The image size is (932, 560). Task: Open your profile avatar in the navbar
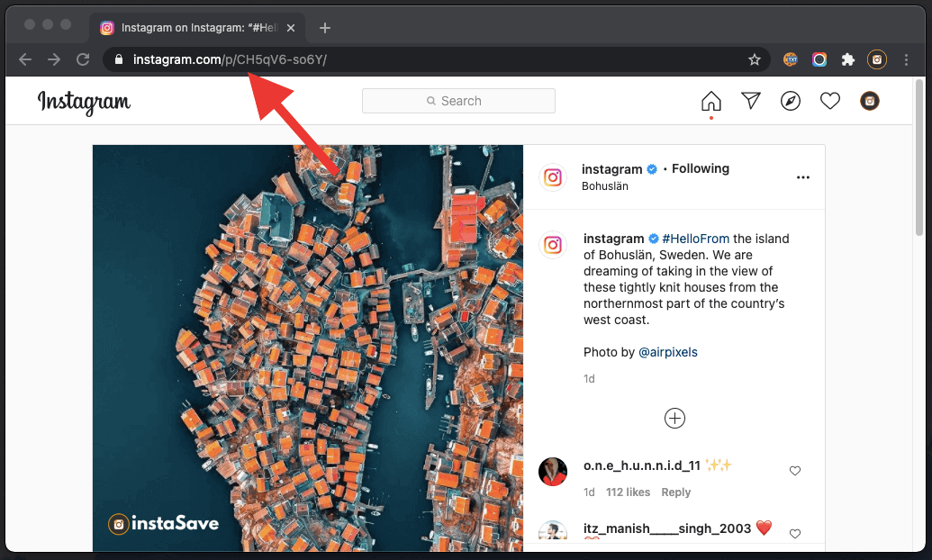pyautogui.click(x=869, y=100)
